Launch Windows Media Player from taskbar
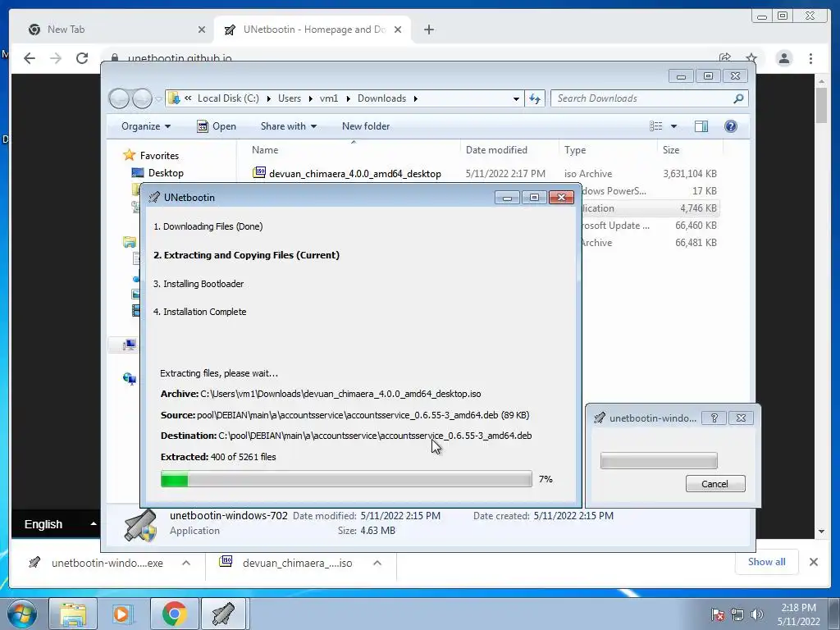Screen dimensions: 840x630 coord(123,614)
